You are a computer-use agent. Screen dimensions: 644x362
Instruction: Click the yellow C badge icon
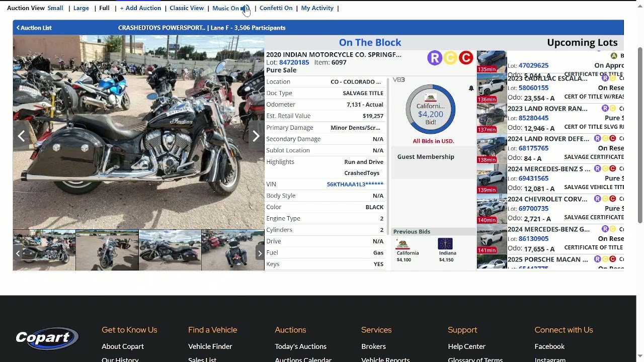coord(450,58)
